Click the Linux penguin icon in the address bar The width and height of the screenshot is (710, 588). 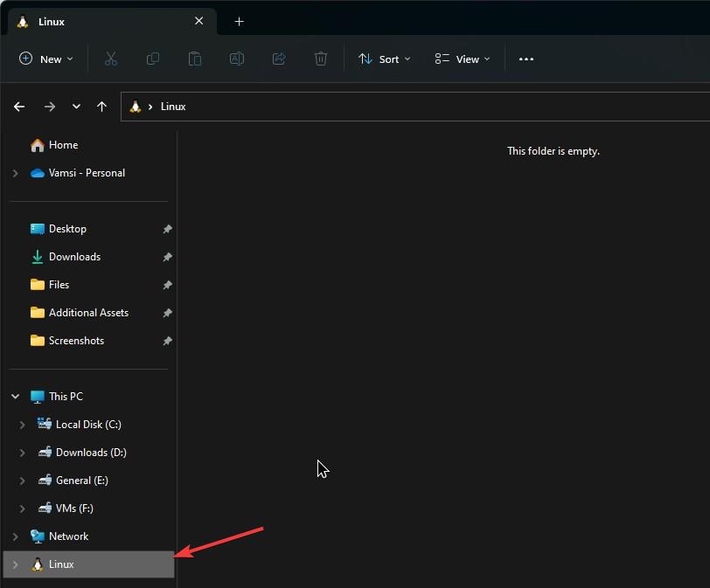pos(136,107)
